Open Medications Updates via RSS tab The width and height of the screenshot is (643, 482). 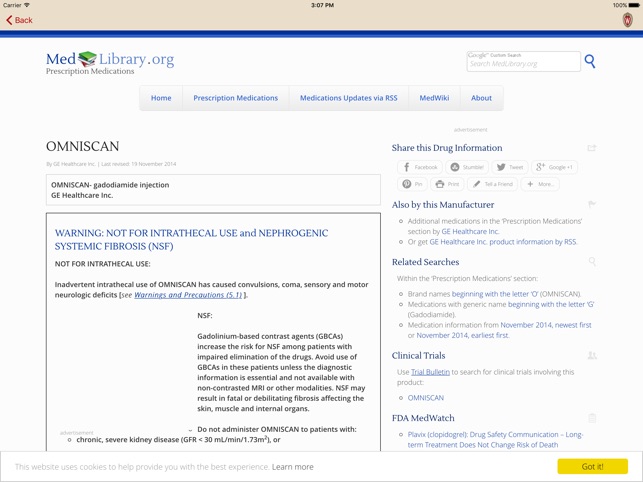(x=348, y=98)
